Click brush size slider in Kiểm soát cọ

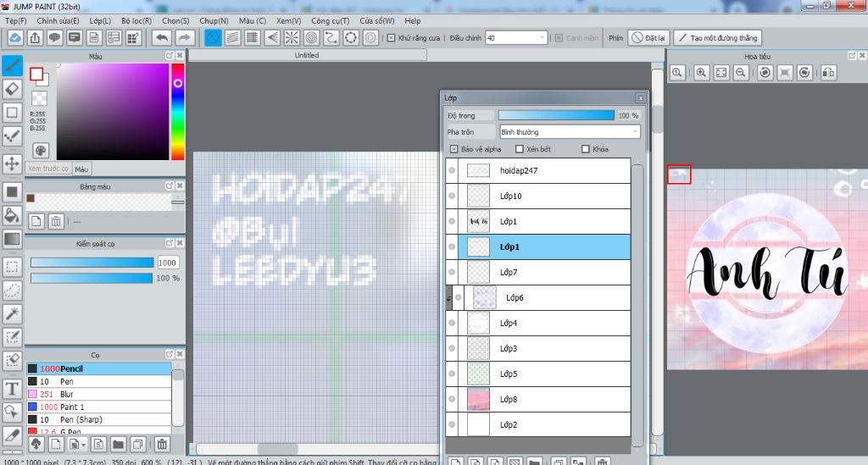[92, 262]
